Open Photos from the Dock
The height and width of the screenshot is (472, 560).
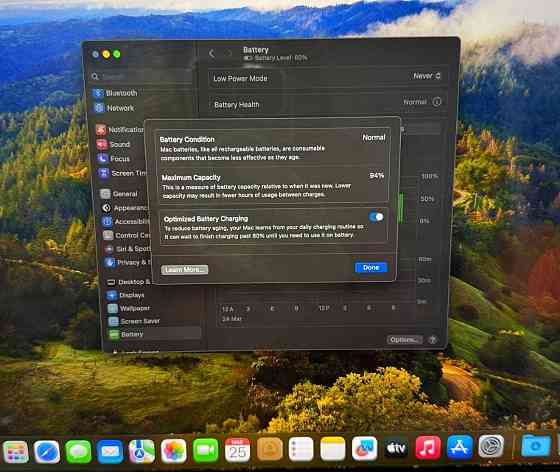[x=174, y=451]
